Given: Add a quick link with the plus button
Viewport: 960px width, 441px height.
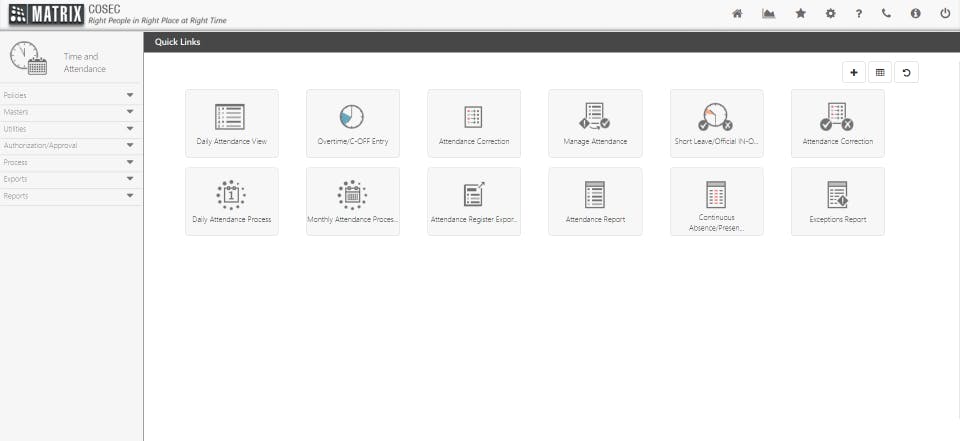Looking at the screenshot, I should click(853, 72).
